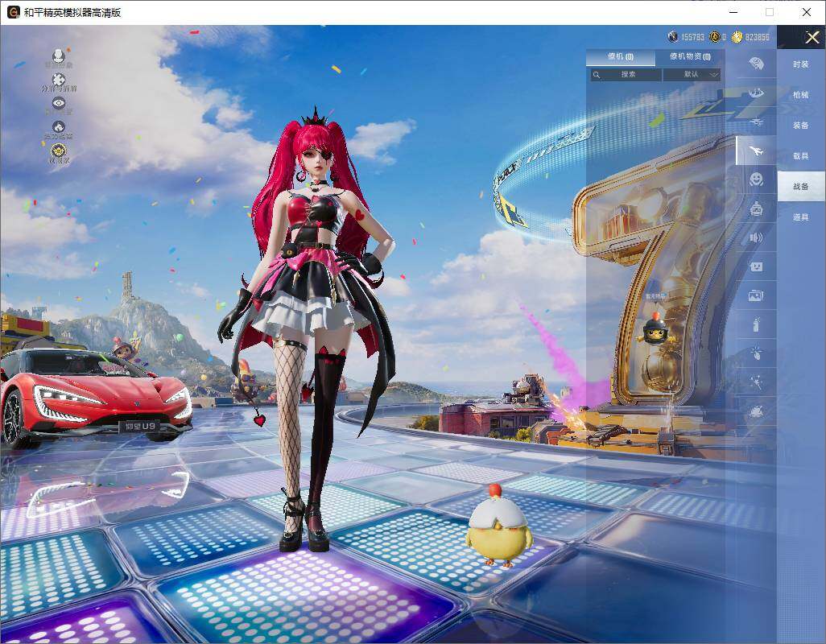Open the flame-shaped round icon
826x644 pixels.
(x=59, y=127)
